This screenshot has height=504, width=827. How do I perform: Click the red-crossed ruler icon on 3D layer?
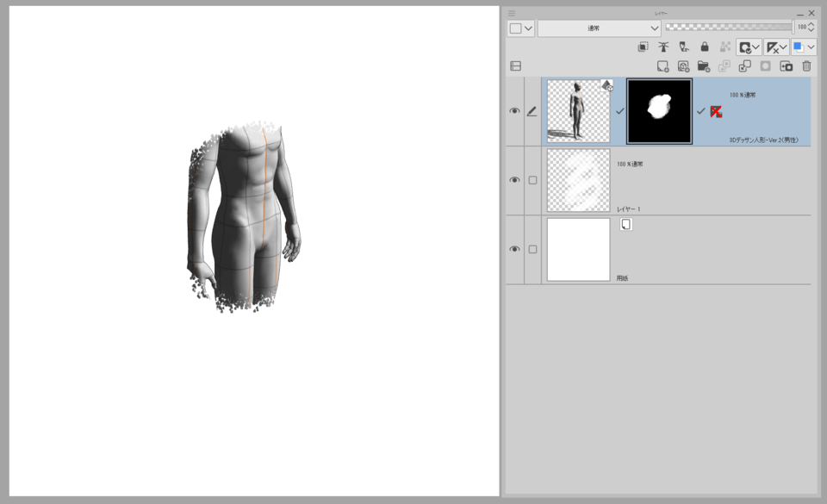[x=716, y=112]
